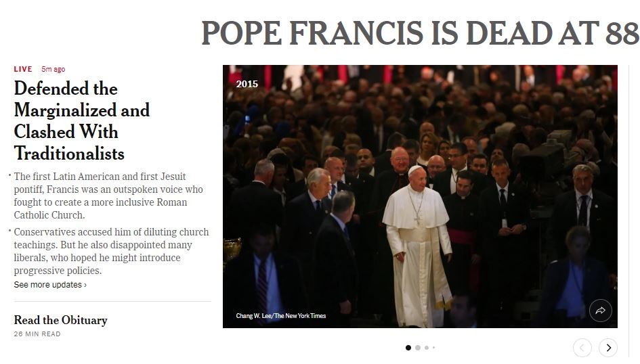The image size is (640, 364).
Task: Select the second carousel dot indicator
Action: pos(418,348)
